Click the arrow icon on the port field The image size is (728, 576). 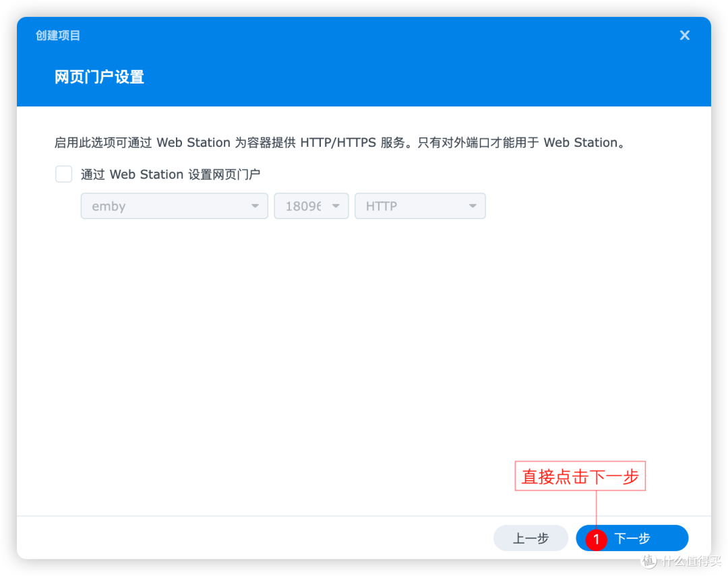pos(335,205)
